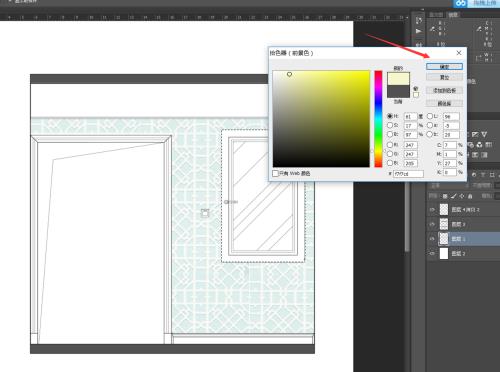The height and width of the screenshot is (372, 500).
Task: Click the lock transparent pixels icon
Action: (445, 196)
